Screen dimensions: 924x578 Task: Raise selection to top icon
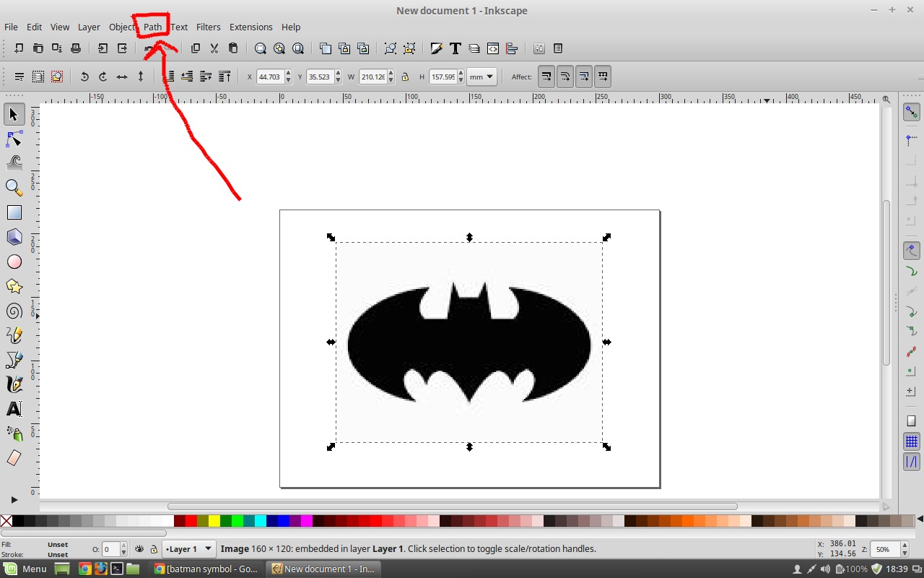coord(225,77)
